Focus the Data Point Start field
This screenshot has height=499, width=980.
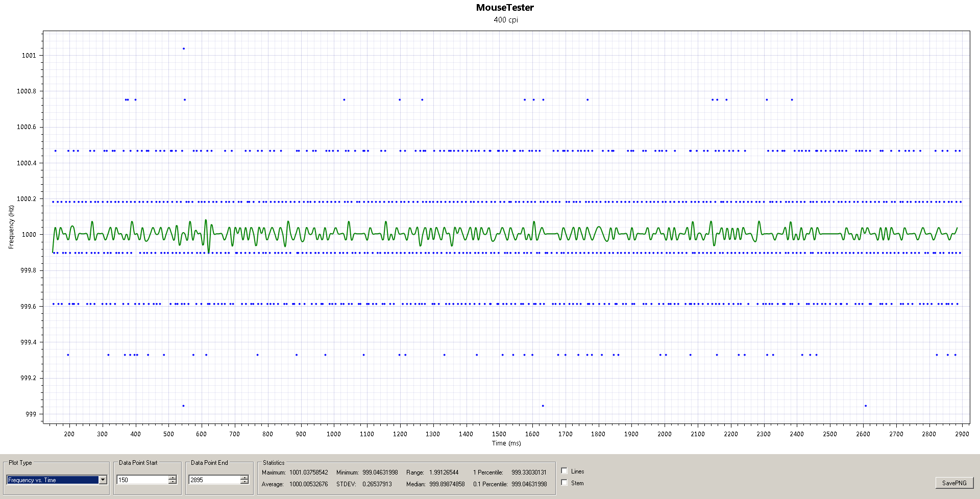(142, 480)
